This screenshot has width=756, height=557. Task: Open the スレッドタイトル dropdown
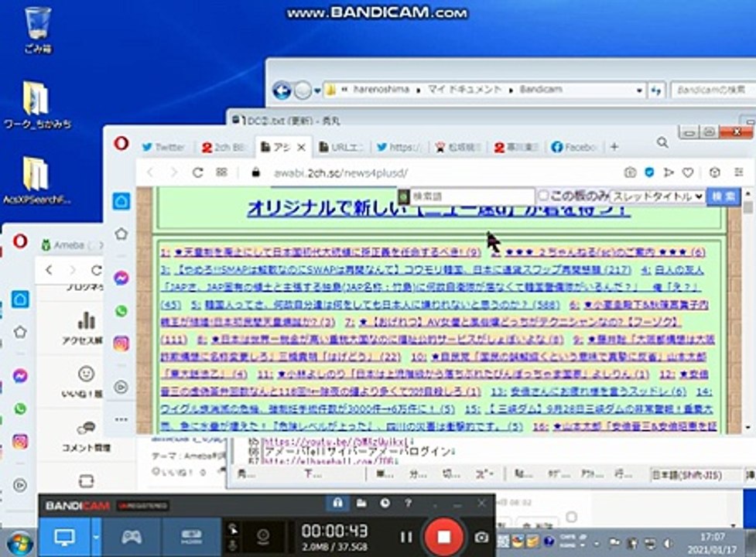[658, 196]
